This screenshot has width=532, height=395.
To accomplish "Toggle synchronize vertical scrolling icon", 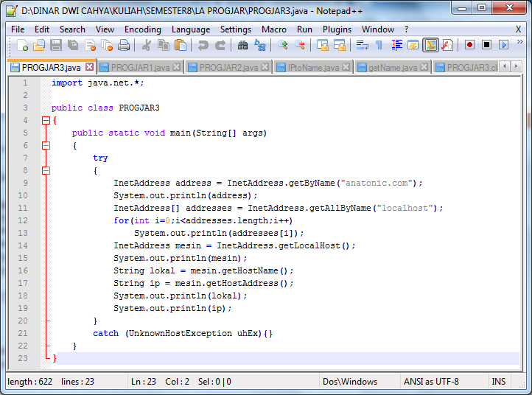I will [322, 45].
